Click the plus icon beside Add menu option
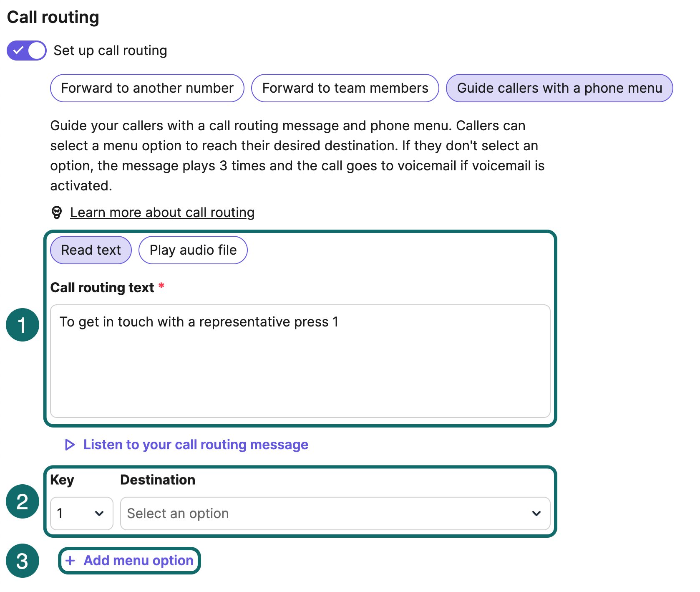Image resolution: width=700 pixels, height=592 pixels. 71,560
